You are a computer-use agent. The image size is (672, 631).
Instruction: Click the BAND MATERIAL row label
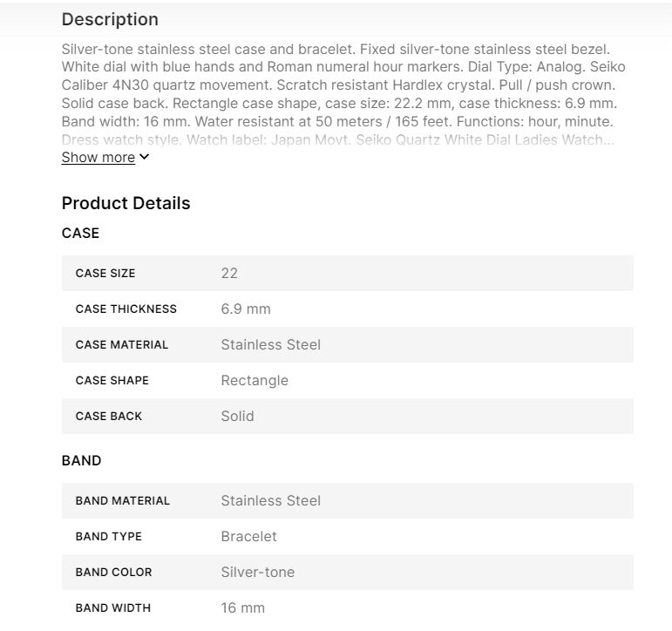coord(123,500)
